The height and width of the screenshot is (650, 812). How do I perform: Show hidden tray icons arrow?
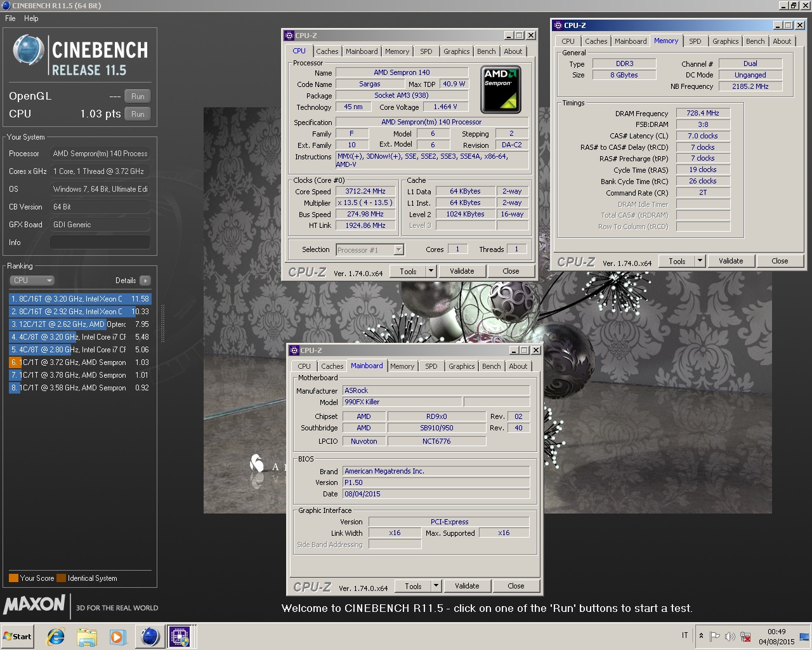click(x=701, y=635)
